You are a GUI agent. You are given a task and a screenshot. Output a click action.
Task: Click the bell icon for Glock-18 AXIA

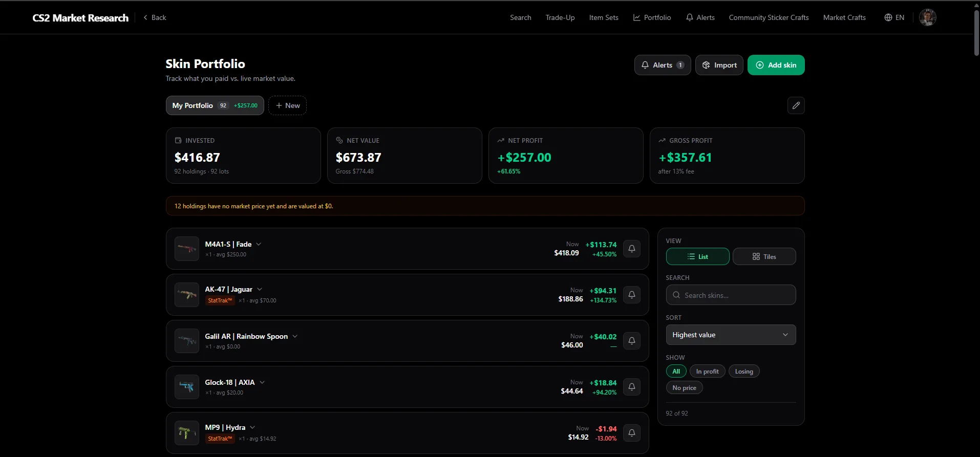632,387
